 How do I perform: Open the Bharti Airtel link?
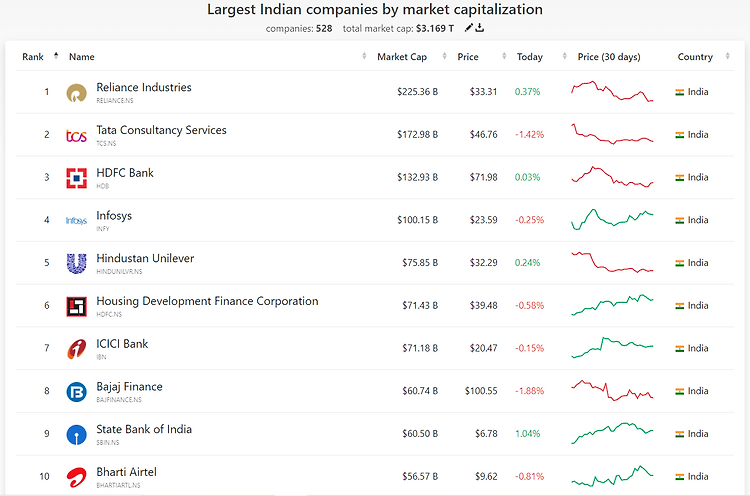tap(126, 472)
